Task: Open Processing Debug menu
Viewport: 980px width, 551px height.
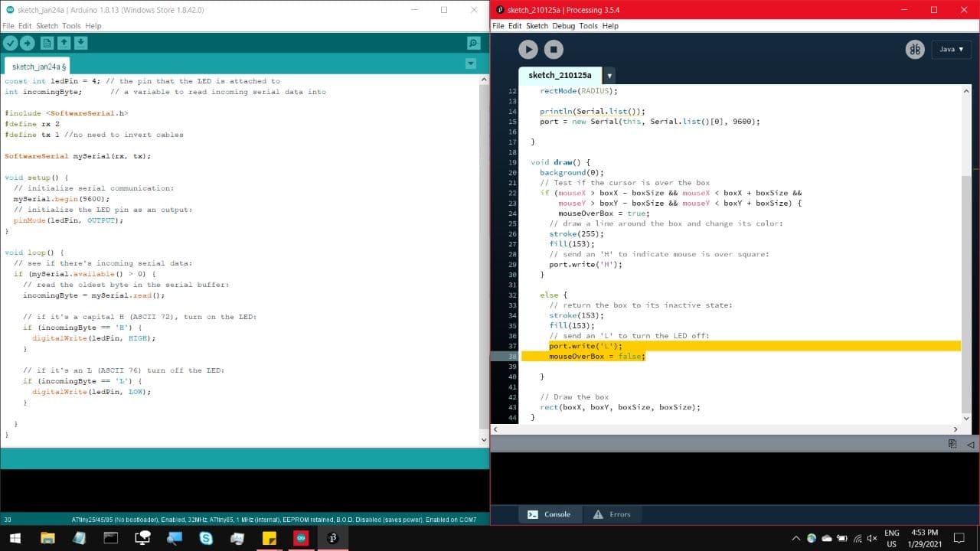Action: point(563,26)
